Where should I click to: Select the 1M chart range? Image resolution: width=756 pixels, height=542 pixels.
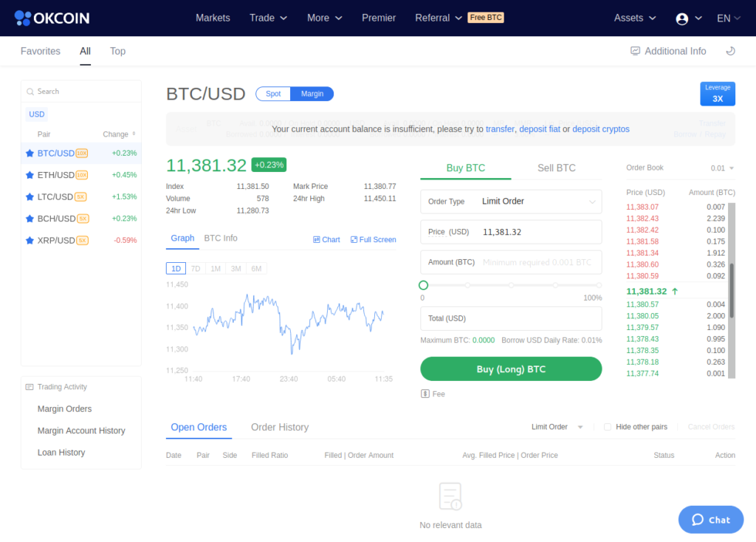[216, 269]
